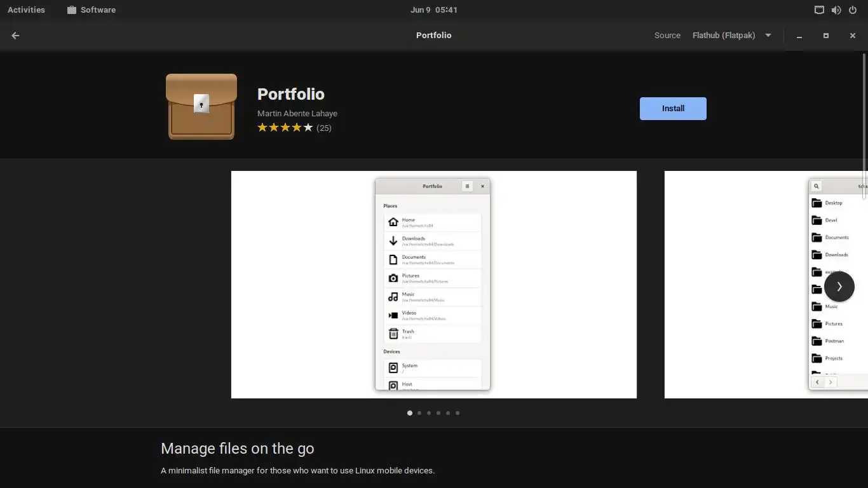Minimize the Software window

(x=799, y=36)
